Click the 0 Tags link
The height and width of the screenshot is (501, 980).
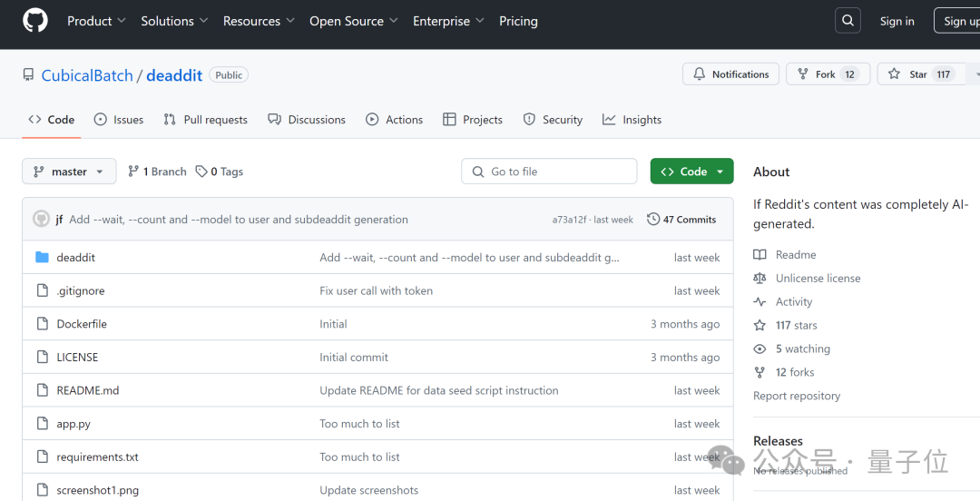(x=220, y=172)
